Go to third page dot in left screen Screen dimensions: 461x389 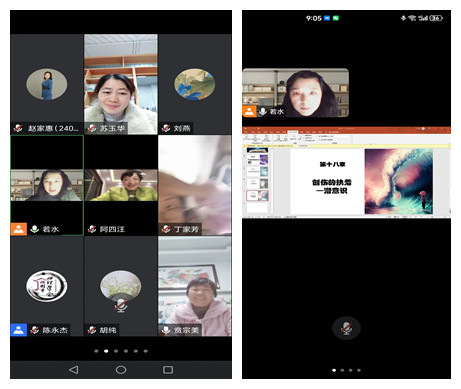pos(116,351)
